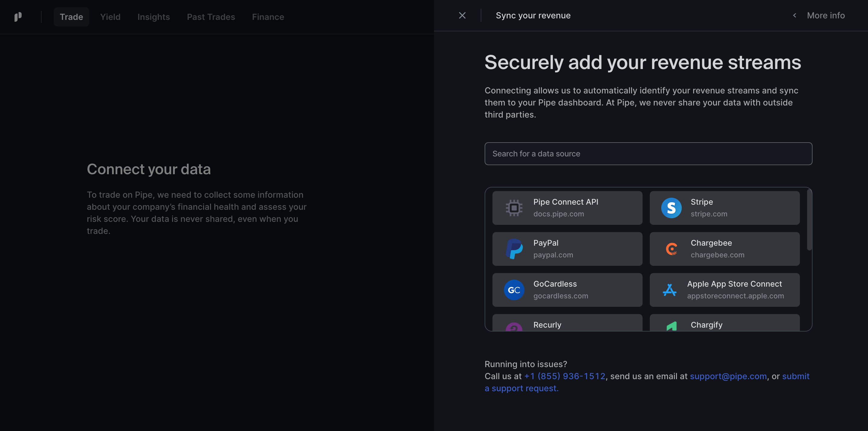Click the back chevron beside More info
This screenshot has width=868, height=431.
pyautogui.click(x=794, y=15)
